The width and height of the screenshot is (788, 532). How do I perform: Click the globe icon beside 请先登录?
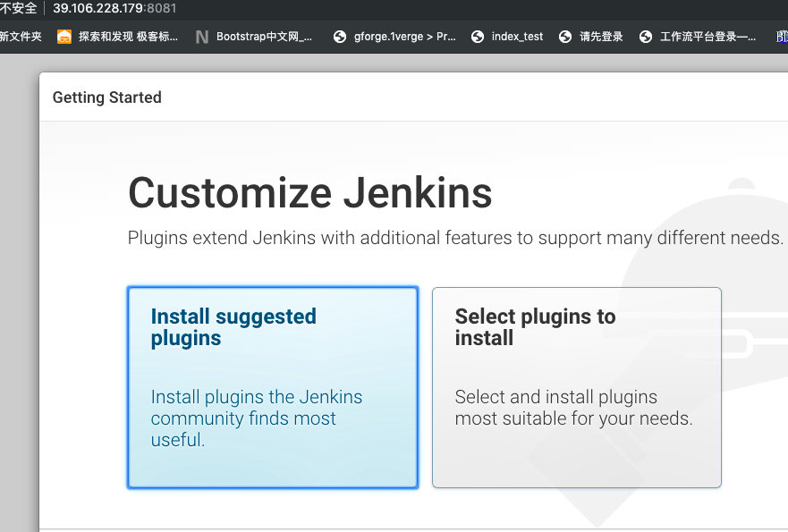pyautogui.click(x=565, y=37)
